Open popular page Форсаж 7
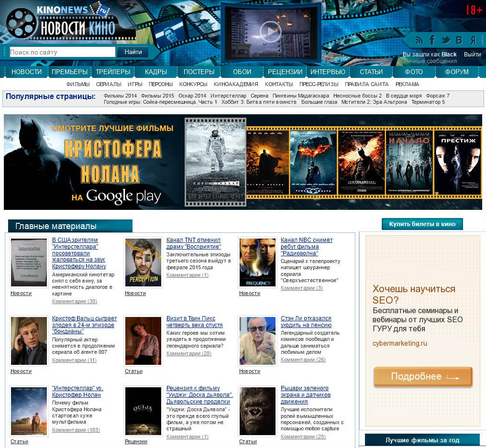The image size is (486, 448). (x=438, y=96)
